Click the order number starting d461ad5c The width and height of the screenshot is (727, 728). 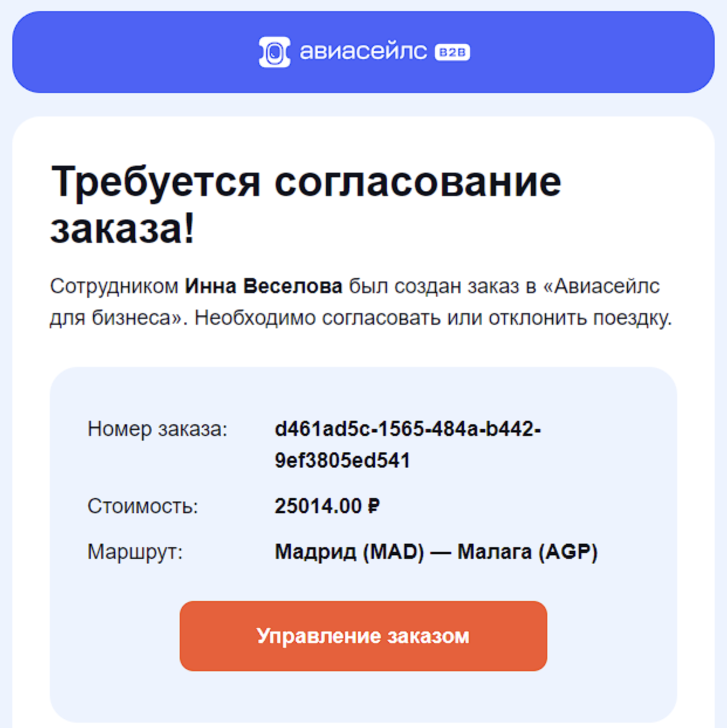407,429
